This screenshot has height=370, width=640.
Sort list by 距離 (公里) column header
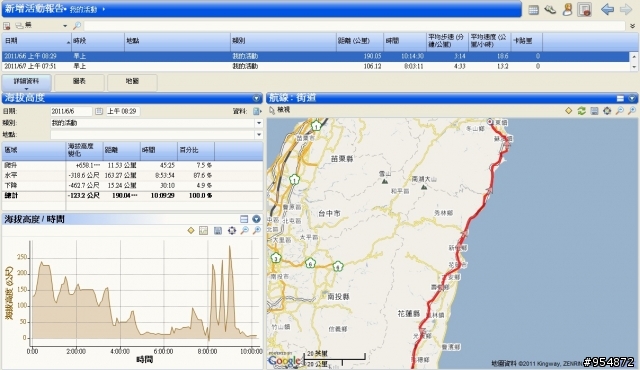360,41
